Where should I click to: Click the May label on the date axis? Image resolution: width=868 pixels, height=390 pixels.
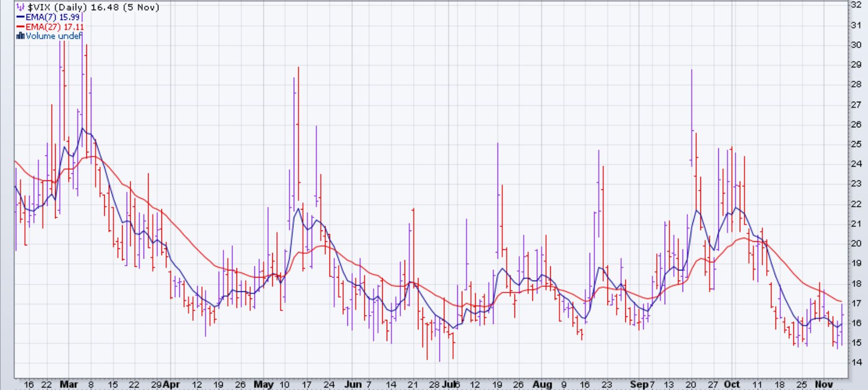tap(264, 384)
